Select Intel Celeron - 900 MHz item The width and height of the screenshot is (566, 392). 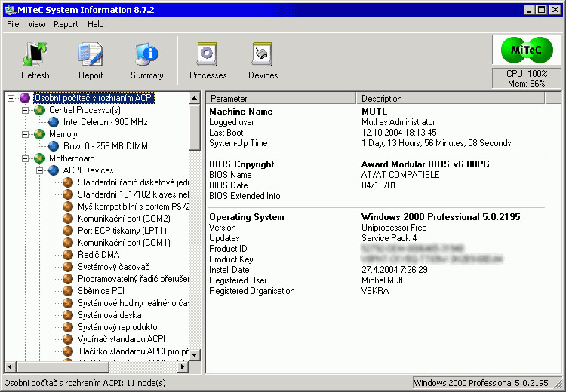point(106,122)
